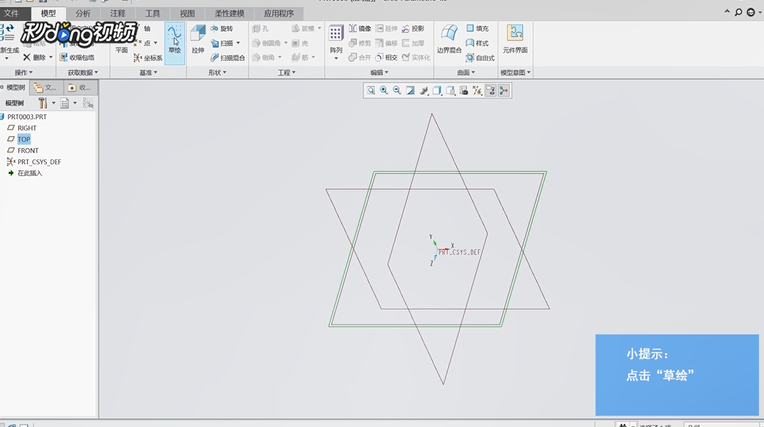Switch to the Tools (工具) tab

pyautogui.click(x=152, y=13)
